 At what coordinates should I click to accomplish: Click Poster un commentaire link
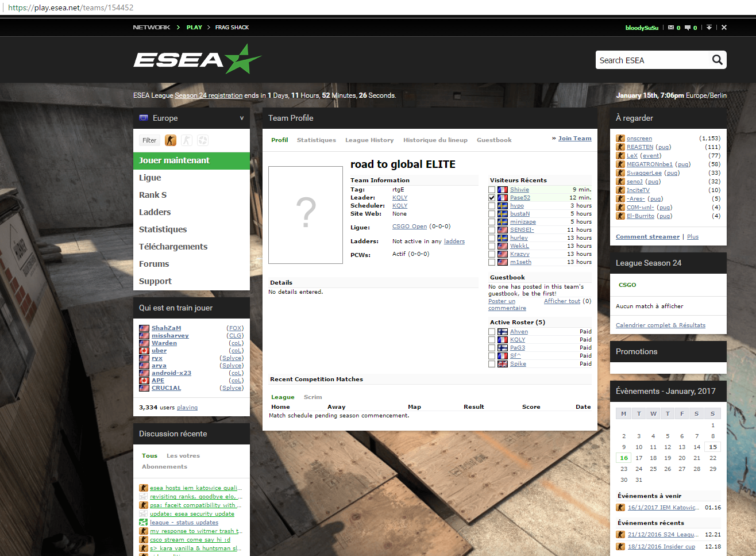507,305
